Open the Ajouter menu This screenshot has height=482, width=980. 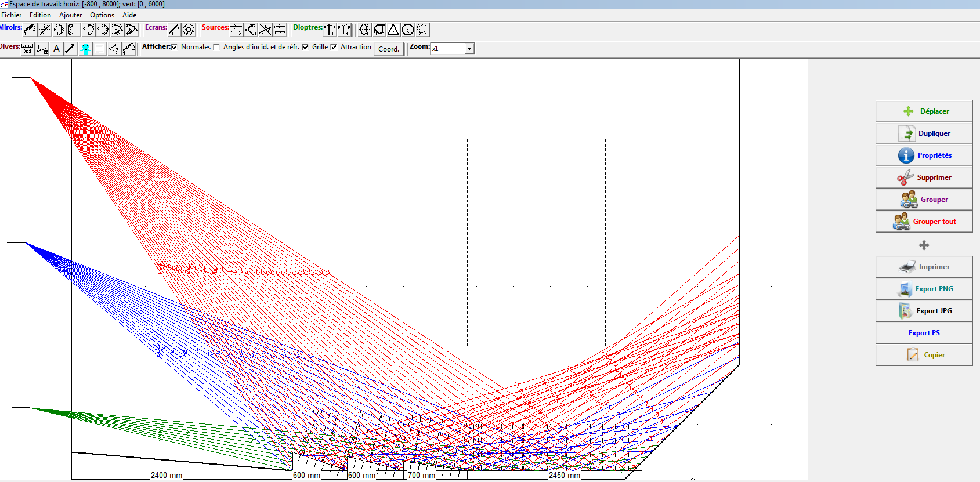70,15
